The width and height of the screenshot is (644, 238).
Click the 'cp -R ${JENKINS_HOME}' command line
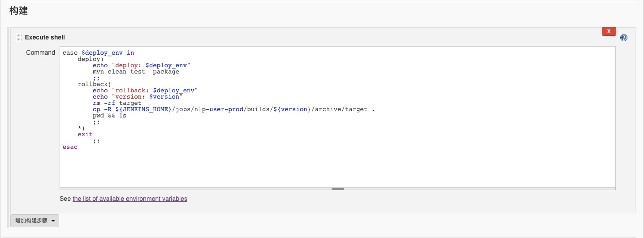[x=233, y=109]
